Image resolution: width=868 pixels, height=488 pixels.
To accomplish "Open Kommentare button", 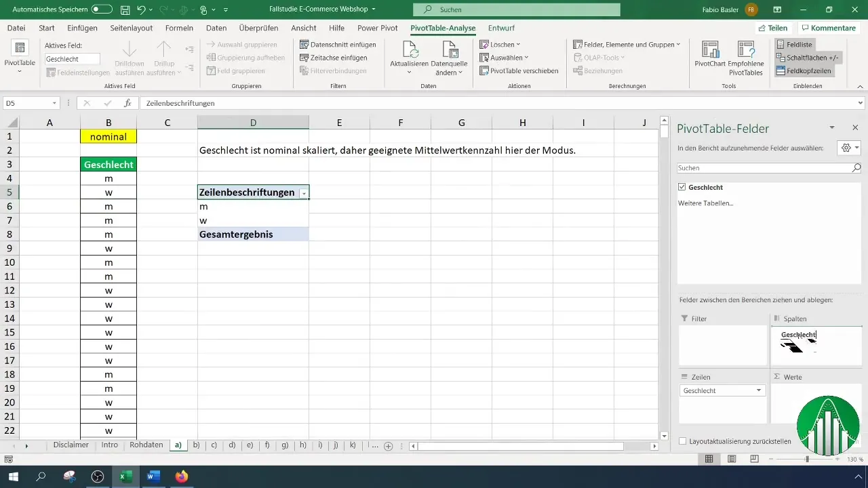I will pos(827,28).
